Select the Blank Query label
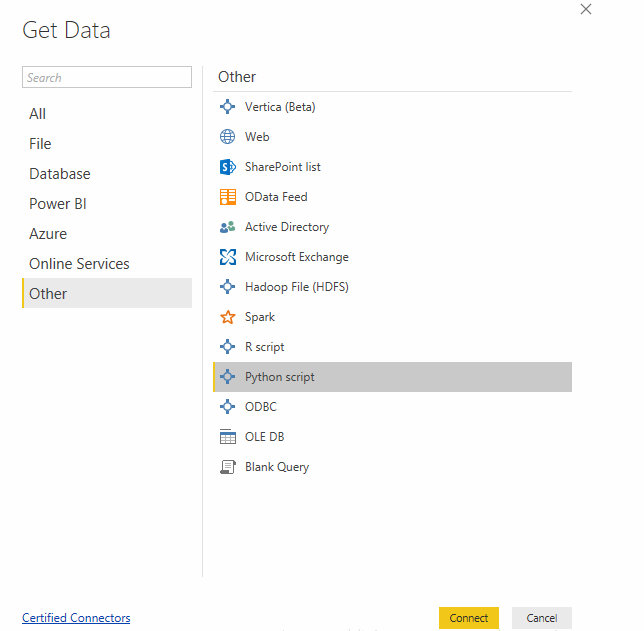Image resolution: width=644 pixels, height=631 pixels. 277,467
